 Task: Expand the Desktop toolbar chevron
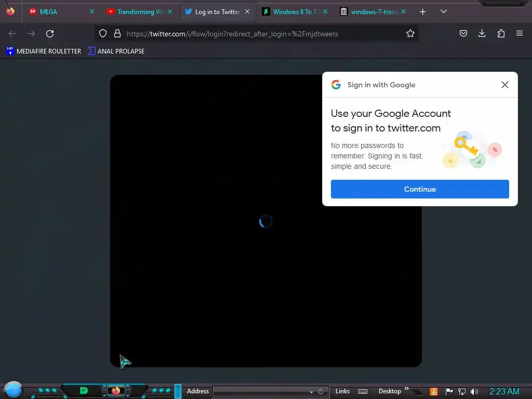[406, 389]
